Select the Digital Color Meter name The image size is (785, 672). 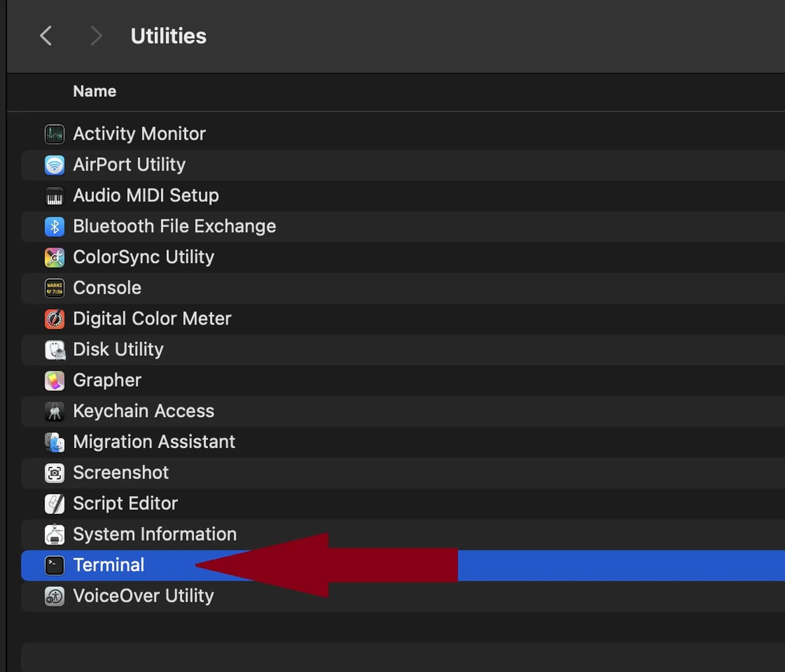(152, 319)
